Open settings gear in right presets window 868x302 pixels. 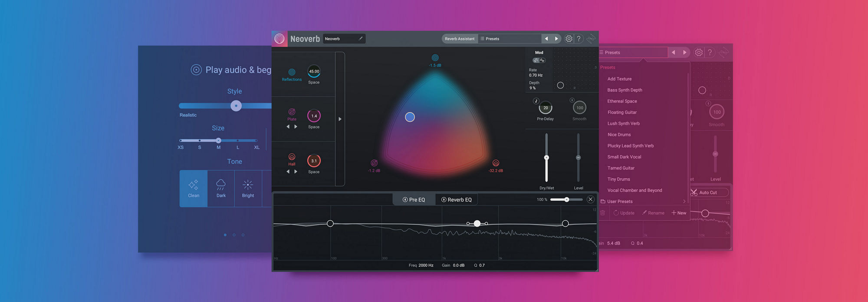[699, 53]
